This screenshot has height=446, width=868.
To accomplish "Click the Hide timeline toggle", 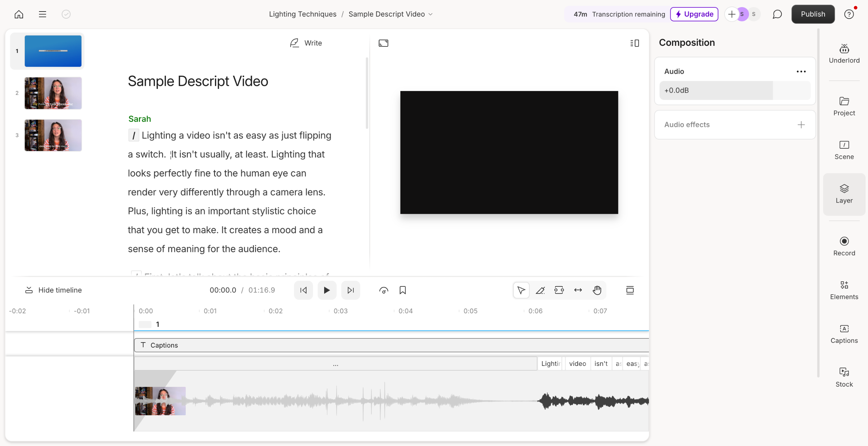I will tap(54, 290).
